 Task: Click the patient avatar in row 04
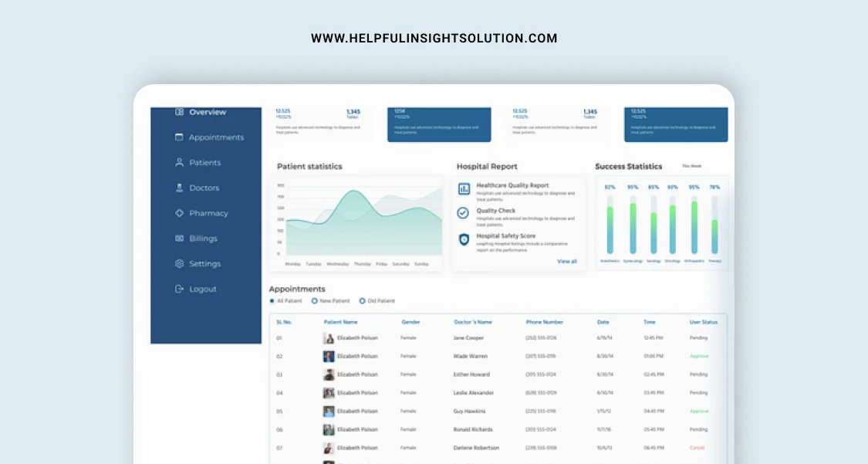click(329, 392)
